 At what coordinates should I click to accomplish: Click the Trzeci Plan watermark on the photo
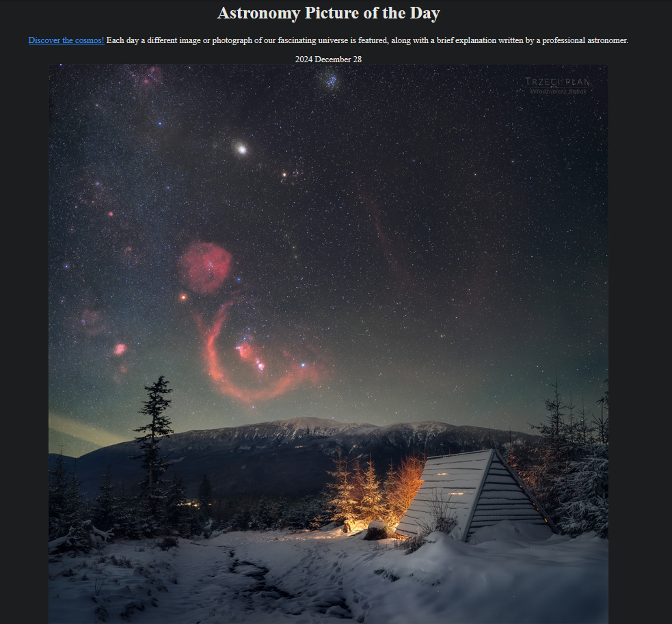point(558,81)
